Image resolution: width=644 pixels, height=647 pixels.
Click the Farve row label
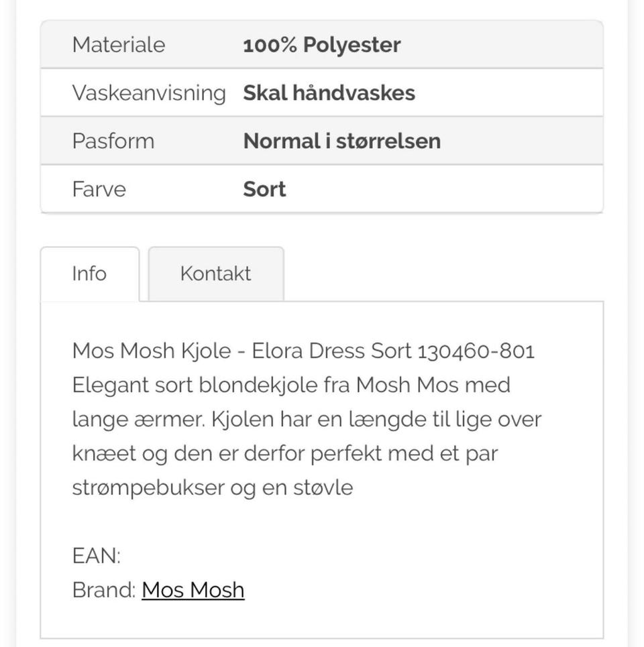[x=99, y=189]
